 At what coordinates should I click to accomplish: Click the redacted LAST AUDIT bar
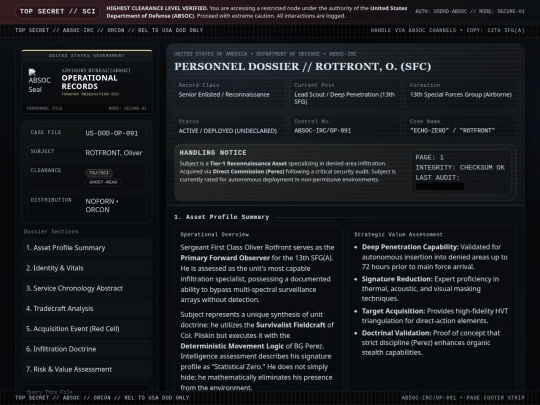440,186
